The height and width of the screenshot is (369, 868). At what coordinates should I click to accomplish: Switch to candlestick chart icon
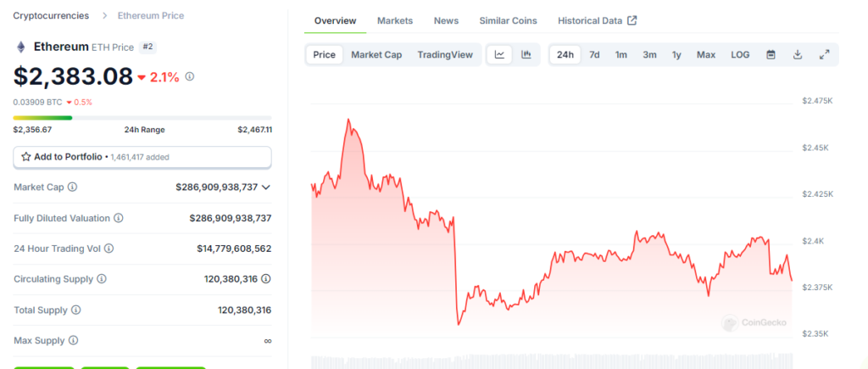(x=526, y=55)
